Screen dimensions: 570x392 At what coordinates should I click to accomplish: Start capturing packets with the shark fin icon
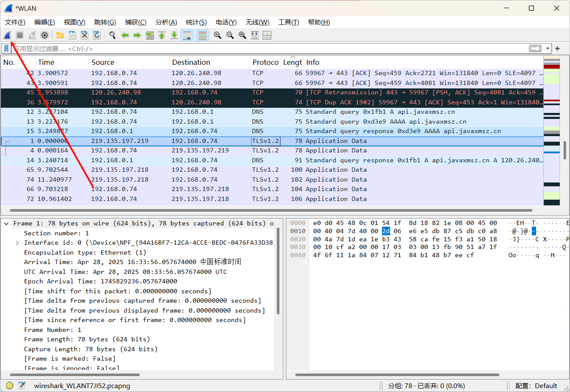(7, 35)
